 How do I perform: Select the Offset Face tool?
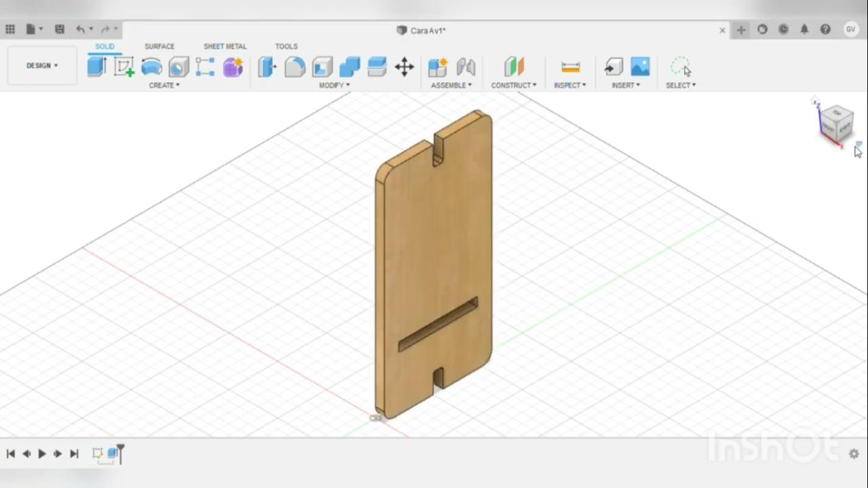pyautogui.click(x=376, y=67)
